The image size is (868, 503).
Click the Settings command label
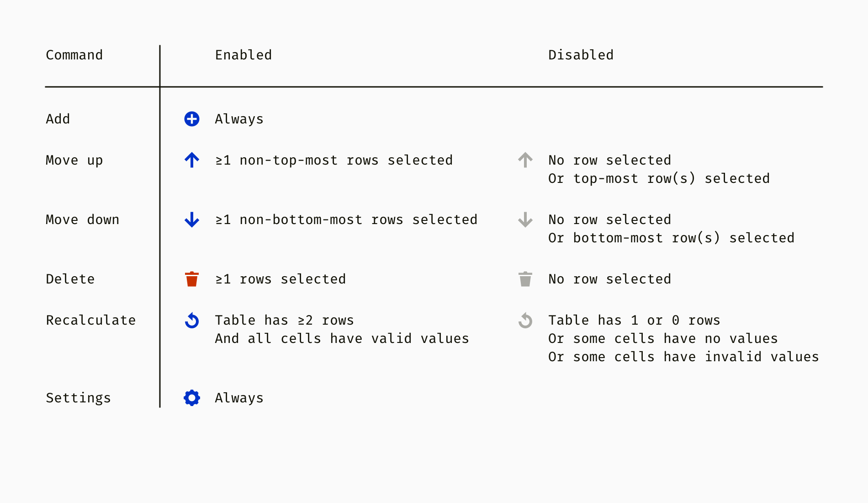79,398
